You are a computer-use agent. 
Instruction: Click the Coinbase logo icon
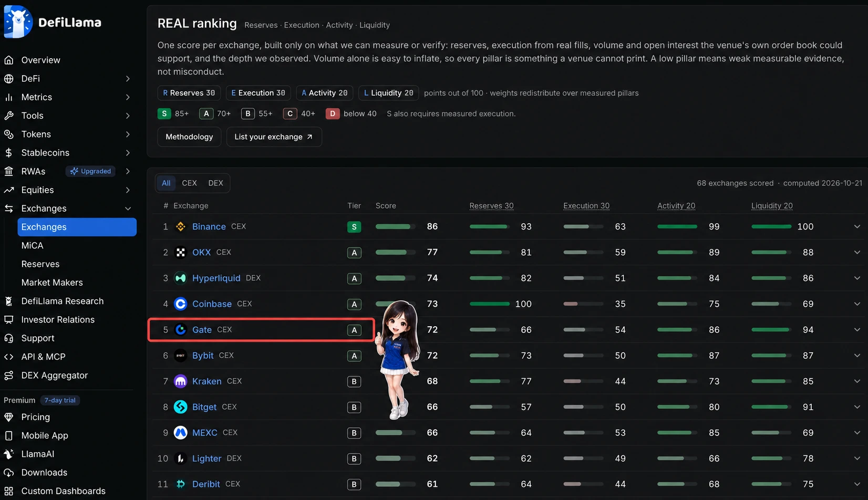pyautogui.click(x=180, y=304)
